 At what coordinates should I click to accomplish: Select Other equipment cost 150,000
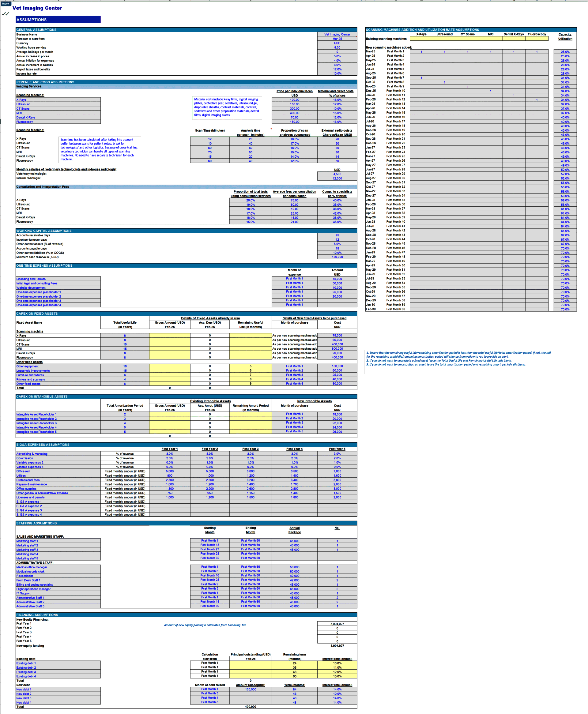coord(337,366)
